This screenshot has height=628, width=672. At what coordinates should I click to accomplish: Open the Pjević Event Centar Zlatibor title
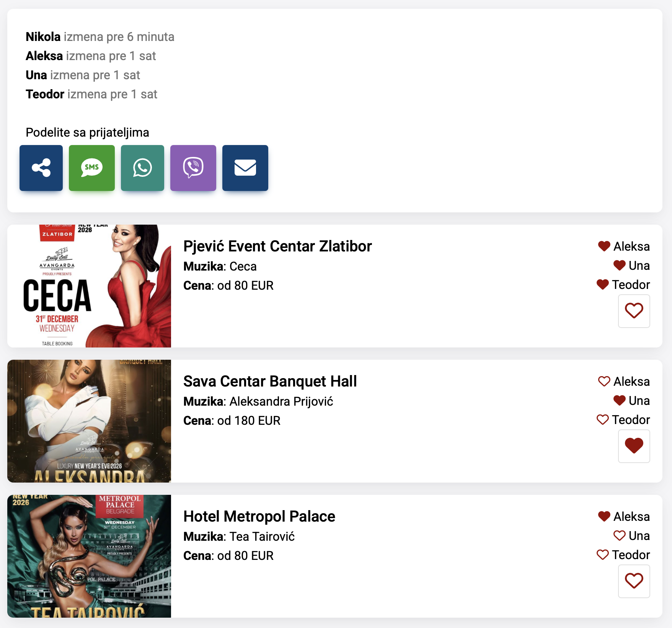(x=277, y=246)
